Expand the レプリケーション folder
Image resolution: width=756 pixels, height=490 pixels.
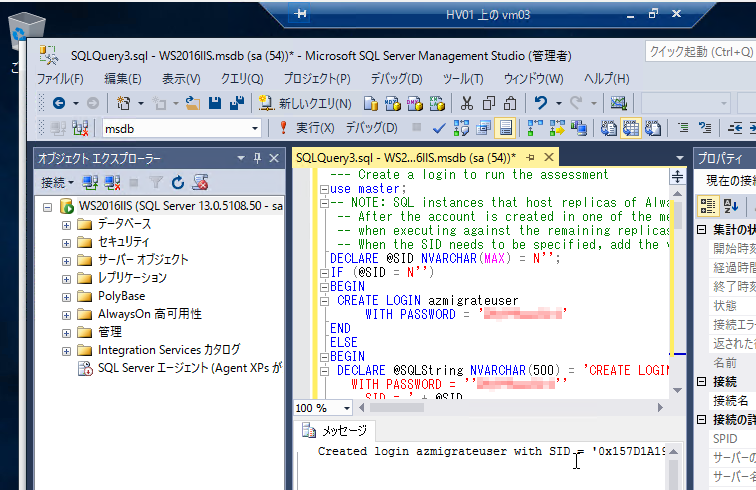click(x=67, y=279)
